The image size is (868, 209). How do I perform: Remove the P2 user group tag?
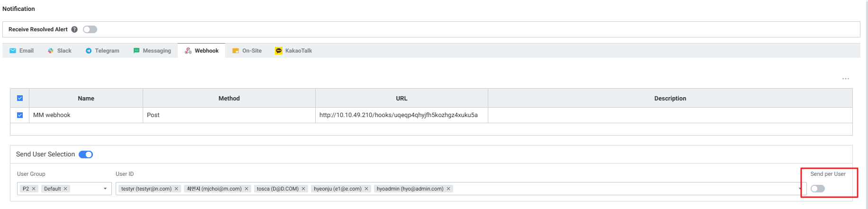(34, 189)
